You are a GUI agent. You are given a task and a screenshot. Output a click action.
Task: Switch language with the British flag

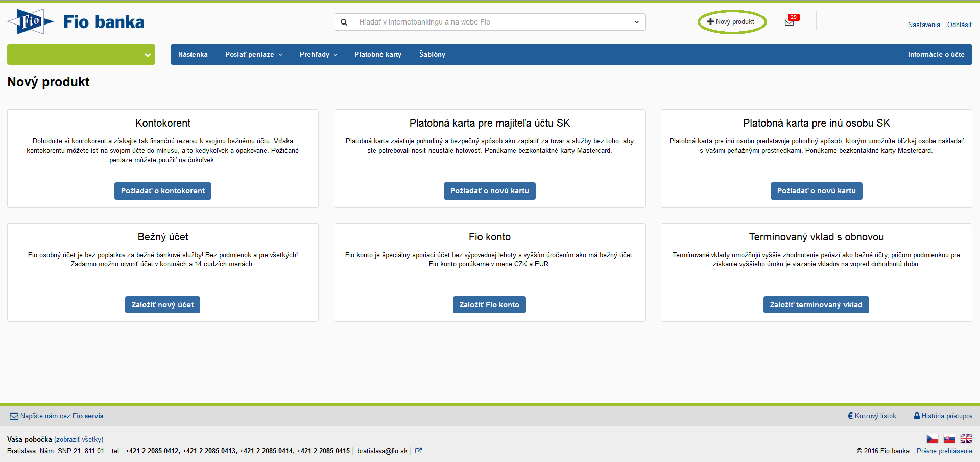point(966,439)
